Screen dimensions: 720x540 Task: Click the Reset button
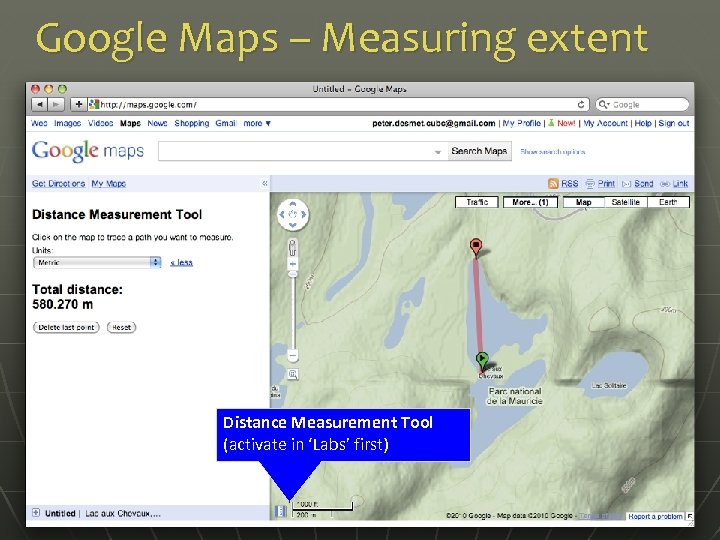click(122, 327)
